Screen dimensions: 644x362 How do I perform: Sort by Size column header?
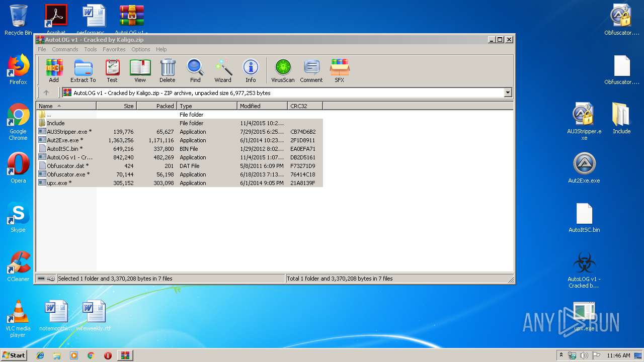pos(116,106)
